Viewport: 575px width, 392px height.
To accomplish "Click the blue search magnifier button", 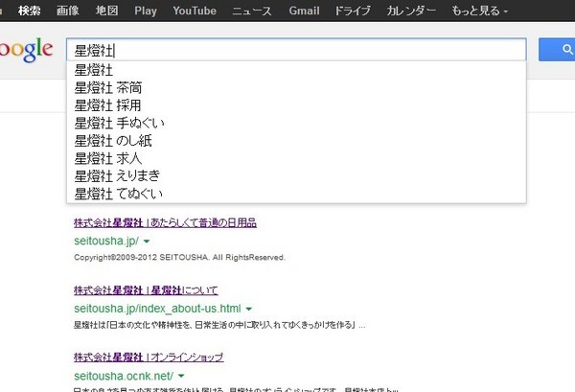I will tap(557, 50).
